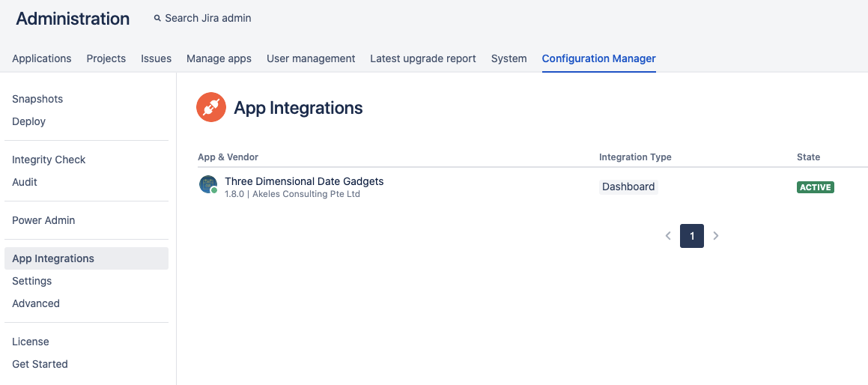
Task: Open Snapshots in the sidebar
Action: point(37,99)
